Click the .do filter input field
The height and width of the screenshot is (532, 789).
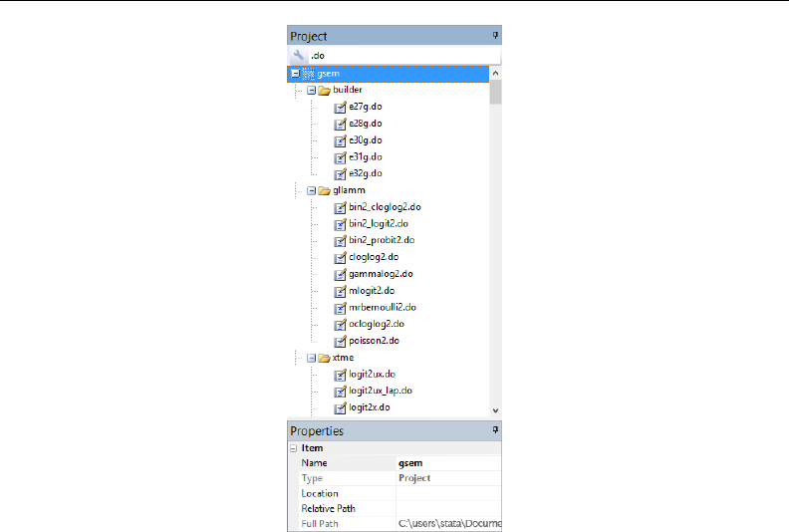tap(404, 56)
